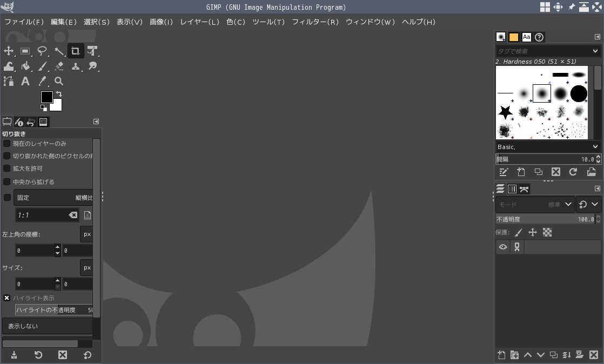
Task: Select the Paintbrush tool
Action: 42,66
